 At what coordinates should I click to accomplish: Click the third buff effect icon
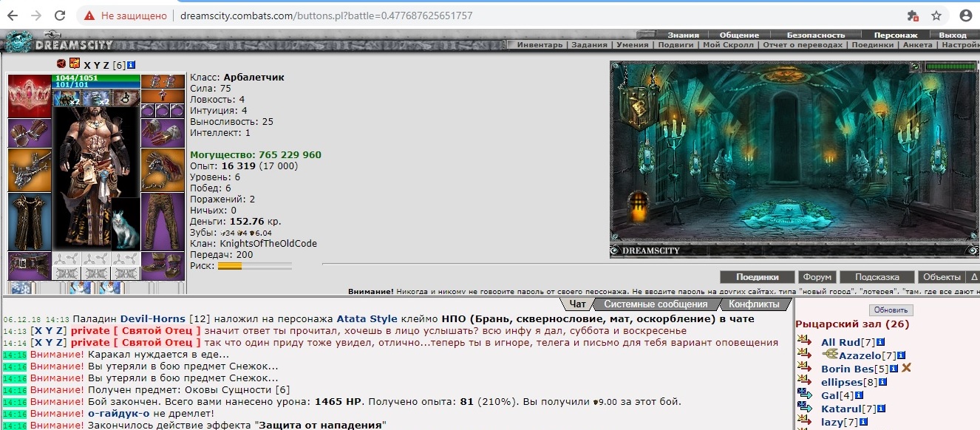pos(125,98)
